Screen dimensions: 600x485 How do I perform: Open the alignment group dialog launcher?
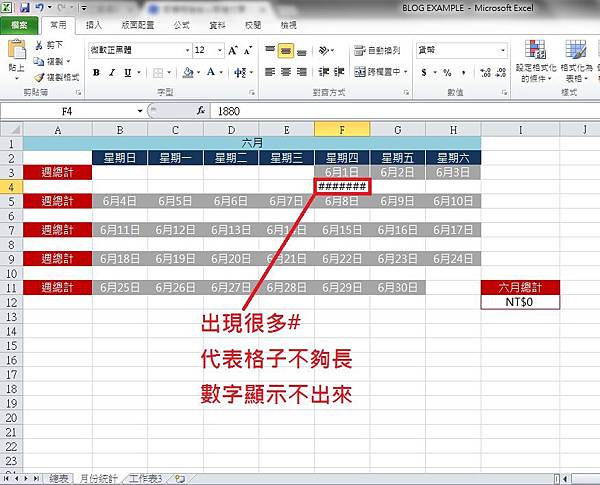406,92
